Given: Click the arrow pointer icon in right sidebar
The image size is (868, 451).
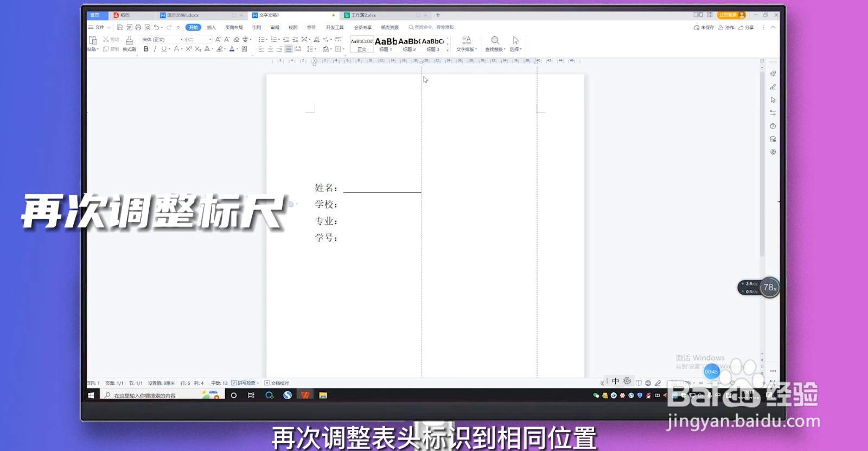Looking at the screenshot, I should 773,100.
